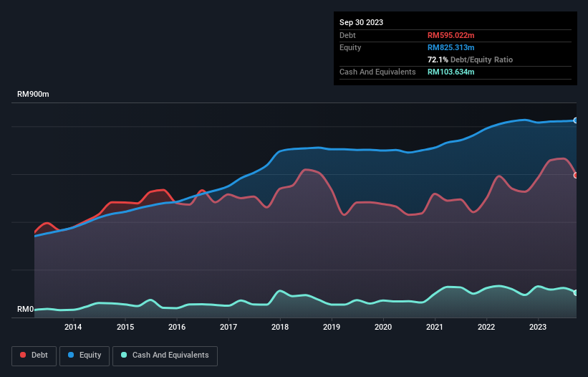
Task: Click the 2019 x-axis label
Action: [332, 327]
